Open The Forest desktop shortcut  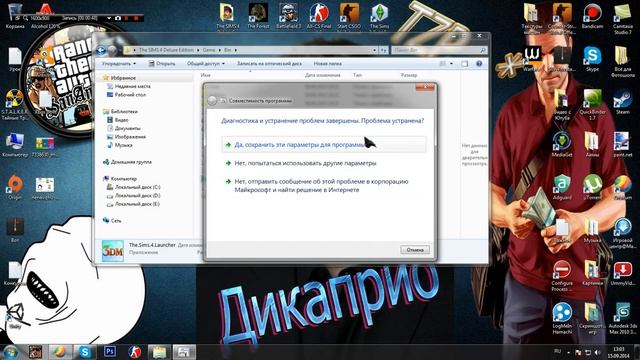click(258, 17)
